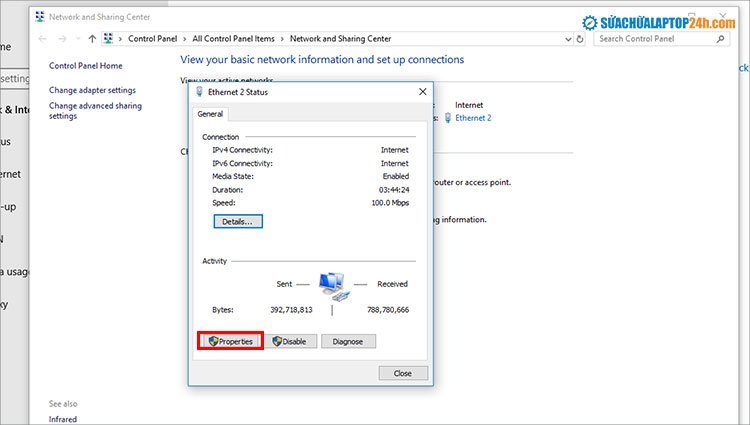Select All Control Panel Items breadcrumb

click(x=234, y=39)
